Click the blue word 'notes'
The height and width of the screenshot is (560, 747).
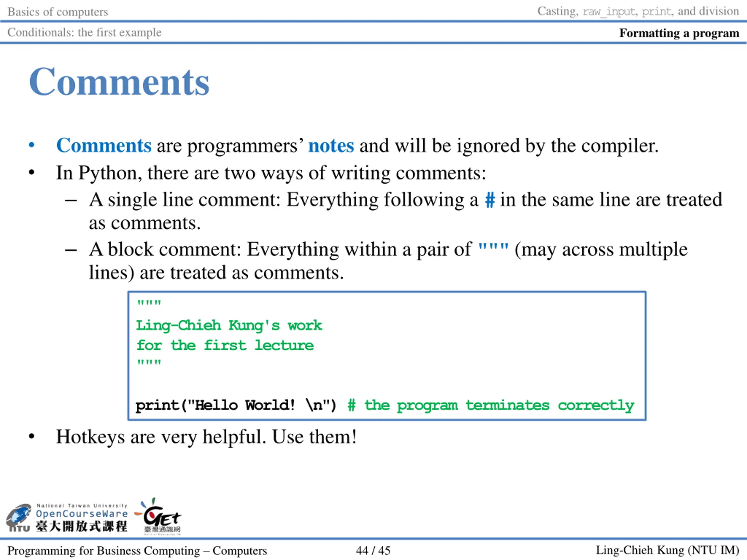tap(331, 146)
